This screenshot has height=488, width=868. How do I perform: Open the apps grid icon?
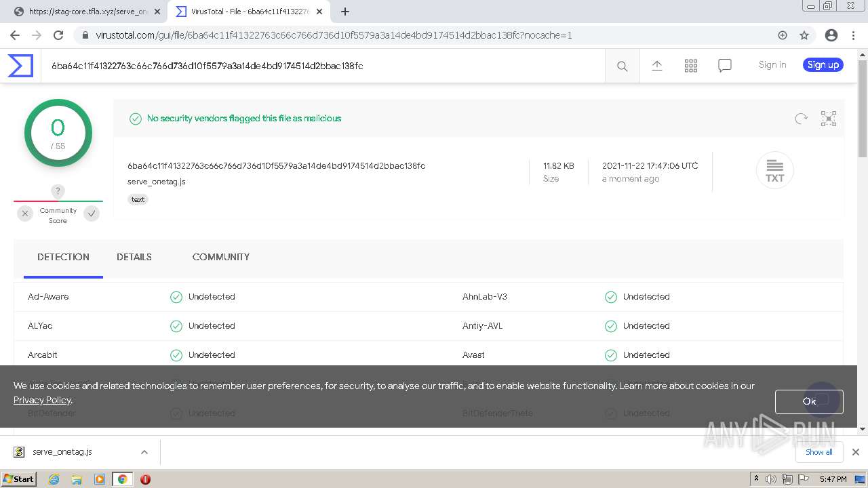tap(691, 65)
